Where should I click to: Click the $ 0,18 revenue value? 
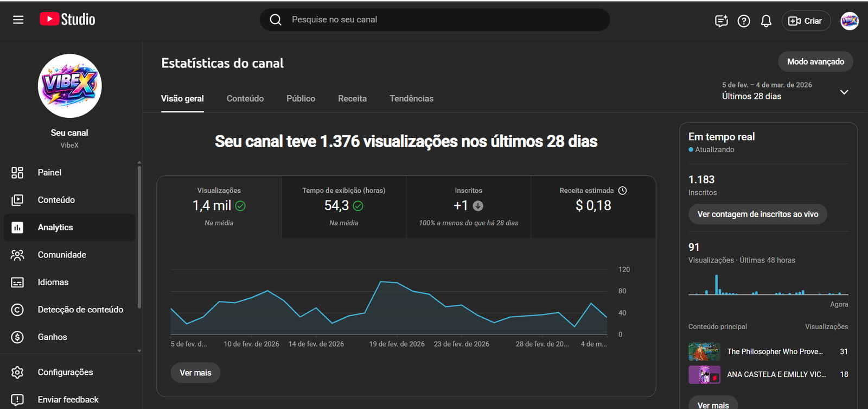(593, 206)
